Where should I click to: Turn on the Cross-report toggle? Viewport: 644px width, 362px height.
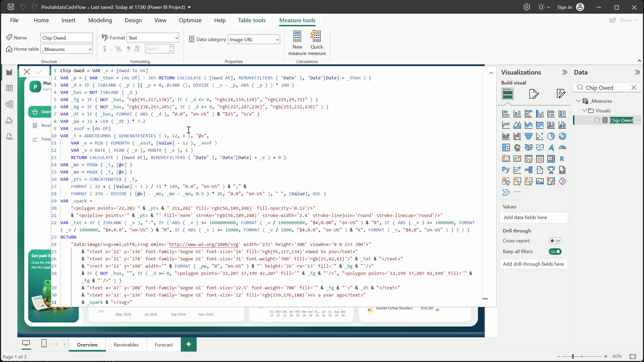[x=555, y=241]
